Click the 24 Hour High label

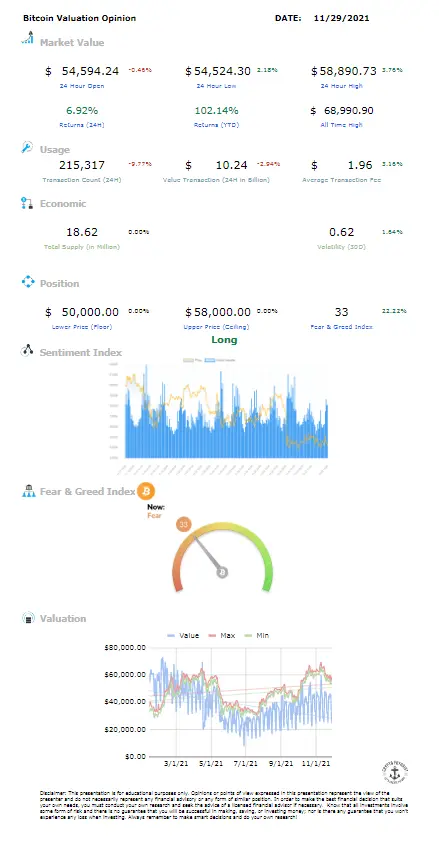(x=343, y=86)
